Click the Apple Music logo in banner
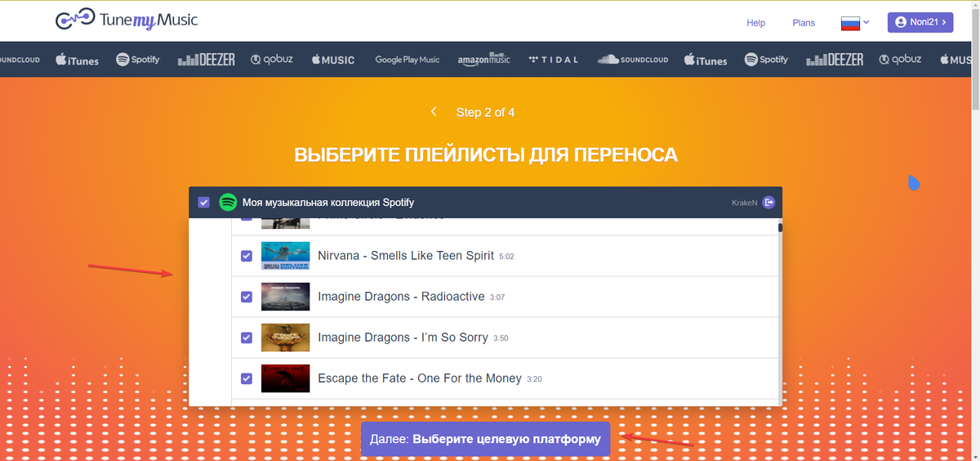980x461 pixels. coord(332,60)
